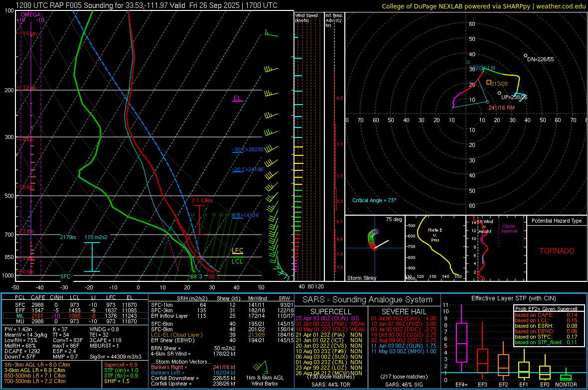Image resolution: width=588 pixels, height=390 pixels.
Task: Click the 'Theta-E v. Pres' plot label
Action: click(435, 235)
